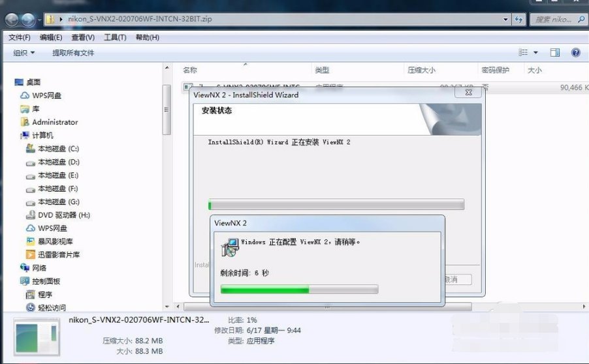The height and width of the screenshot is (364, 589).
Task: Click the blue help icon
Action: click(x=575, y=53)
